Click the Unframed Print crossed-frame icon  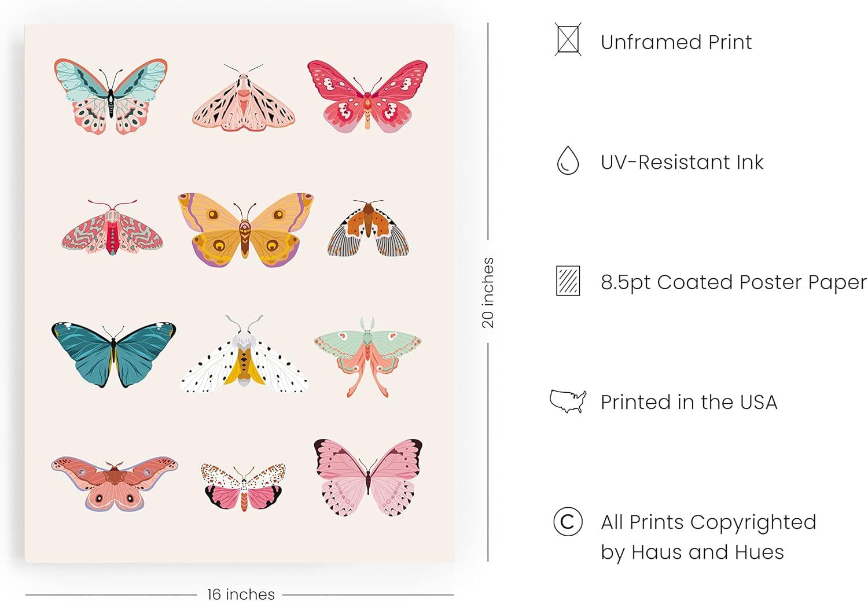(x=567, y=39)
